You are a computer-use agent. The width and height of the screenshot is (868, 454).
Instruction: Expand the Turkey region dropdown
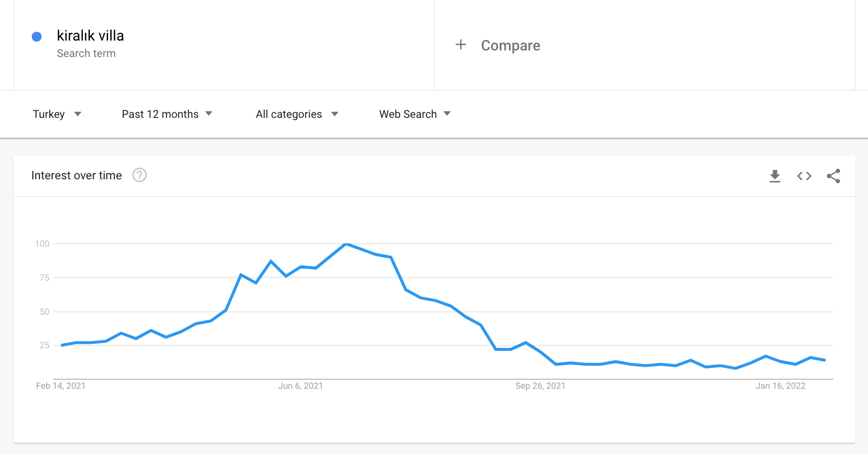pyautogui.click(x=57, y=114)
